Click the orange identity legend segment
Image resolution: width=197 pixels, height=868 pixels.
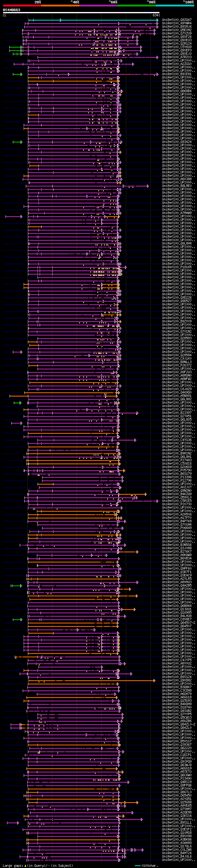click(x=60, y=6)
